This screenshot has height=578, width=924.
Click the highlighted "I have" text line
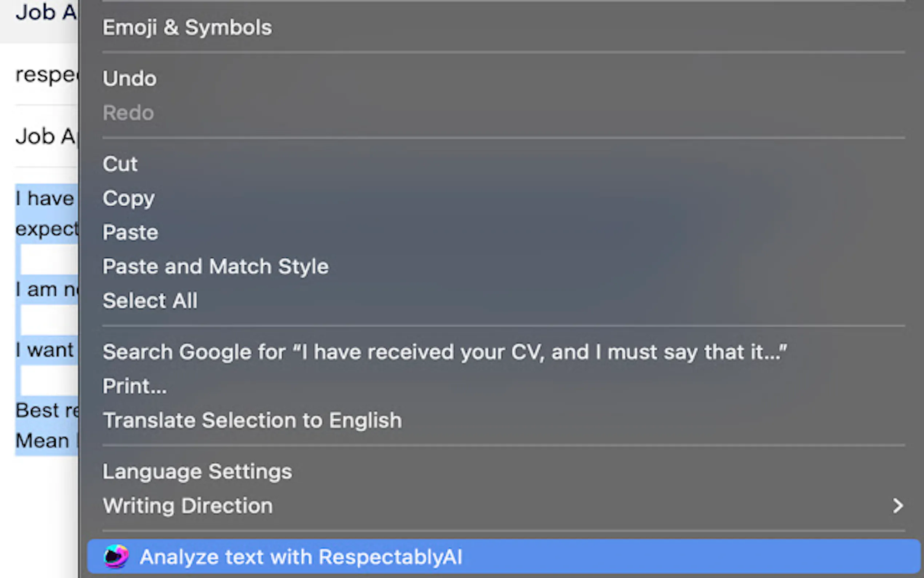[x=45, y=199]
